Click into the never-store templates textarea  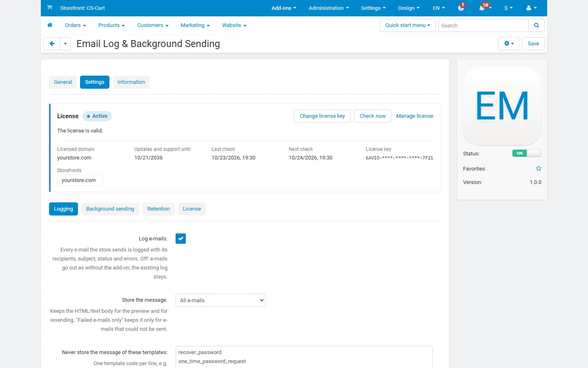coord(304,357)
